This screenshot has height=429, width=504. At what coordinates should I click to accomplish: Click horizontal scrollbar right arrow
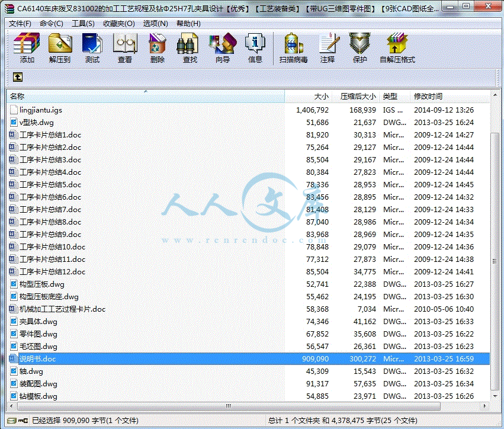pos(486,406)
